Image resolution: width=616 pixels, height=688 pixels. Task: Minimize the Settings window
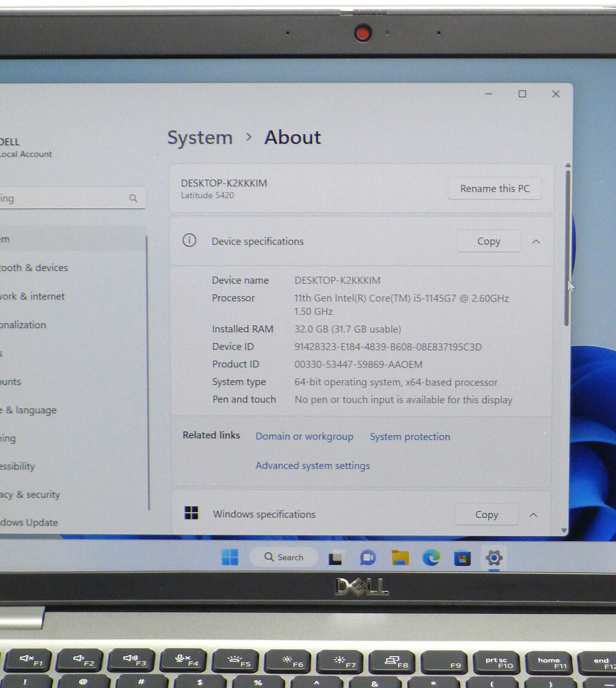(x=489, y=94)
